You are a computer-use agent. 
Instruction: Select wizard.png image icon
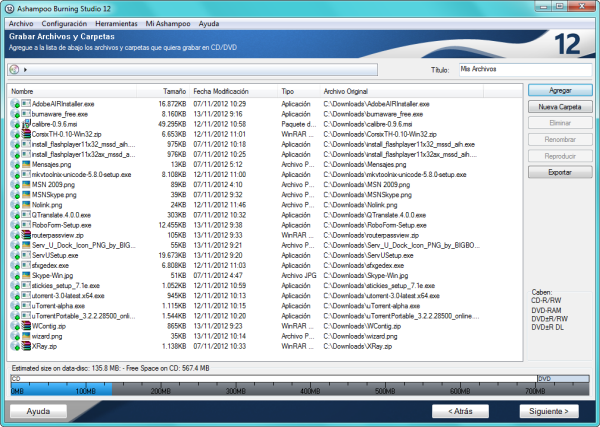pos(26,336)
